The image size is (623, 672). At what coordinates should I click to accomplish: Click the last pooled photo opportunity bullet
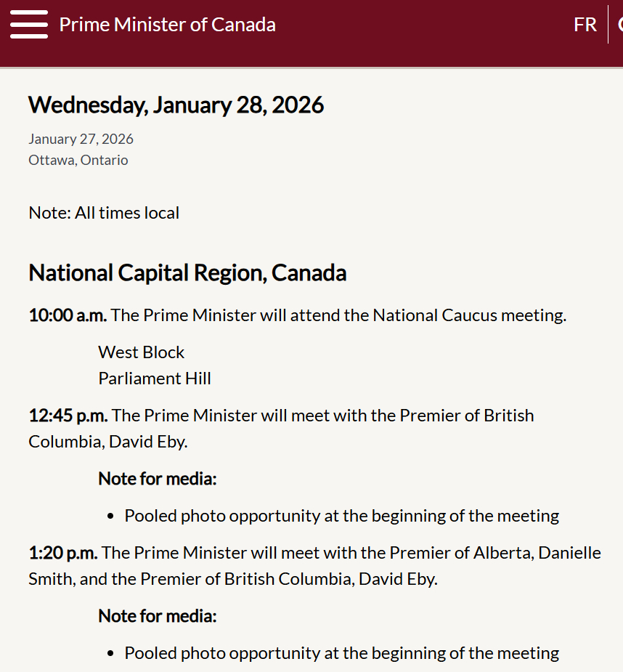pos(341,653)
